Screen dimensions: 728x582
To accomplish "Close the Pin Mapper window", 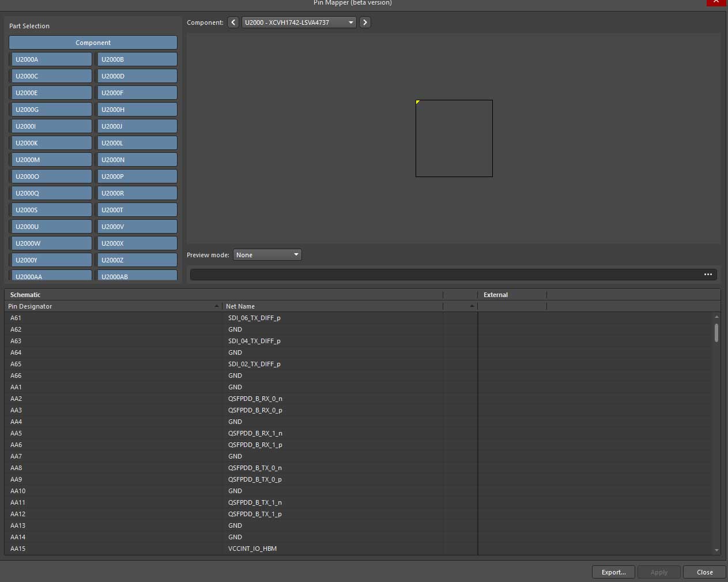I will point(716,2).
